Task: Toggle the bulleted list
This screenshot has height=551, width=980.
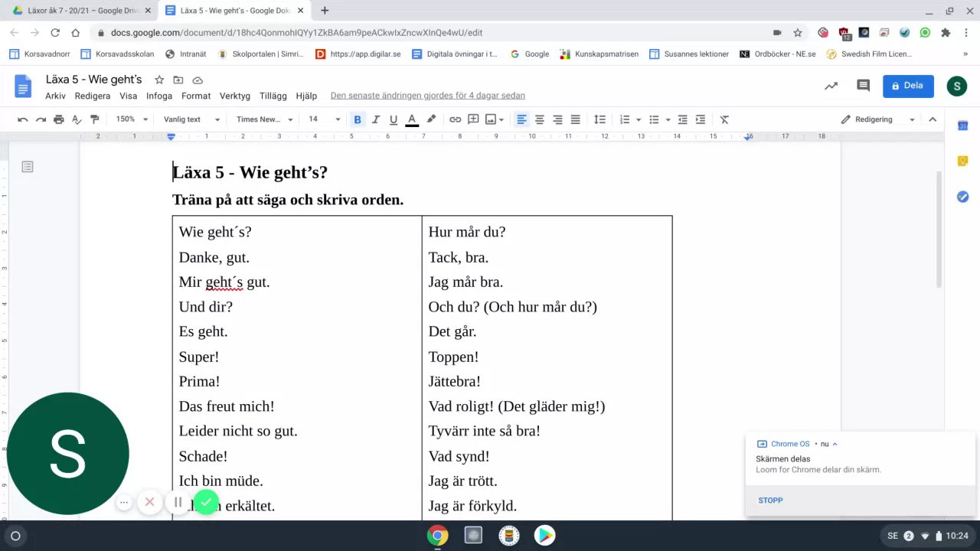Action: 654,119
